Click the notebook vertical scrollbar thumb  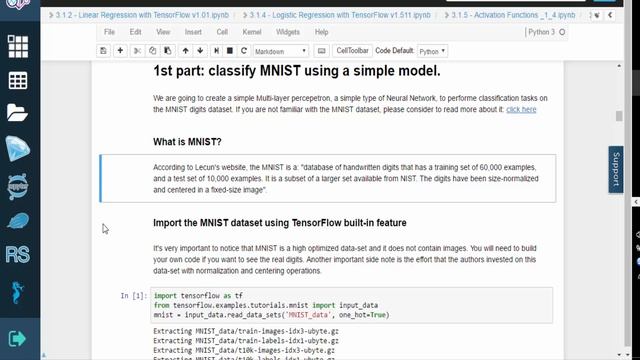619,116
